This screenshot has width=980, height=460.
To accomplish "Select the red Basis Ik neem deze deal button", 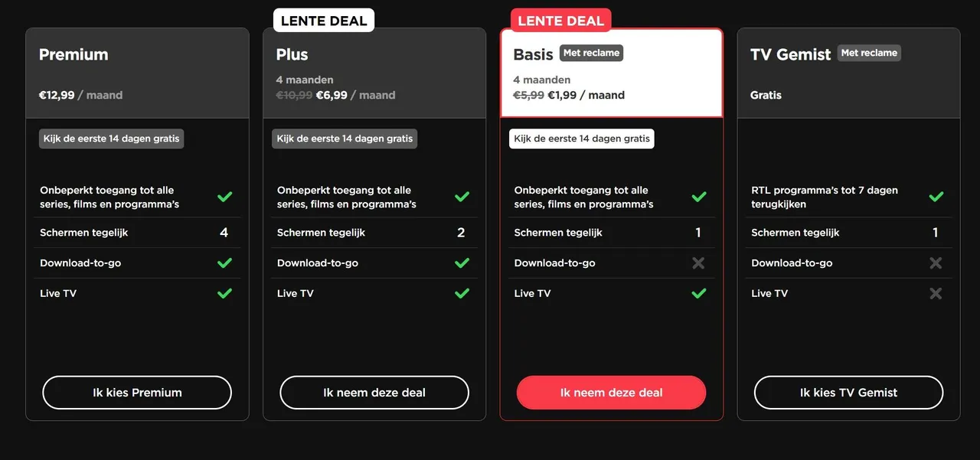I will [611, 393].
